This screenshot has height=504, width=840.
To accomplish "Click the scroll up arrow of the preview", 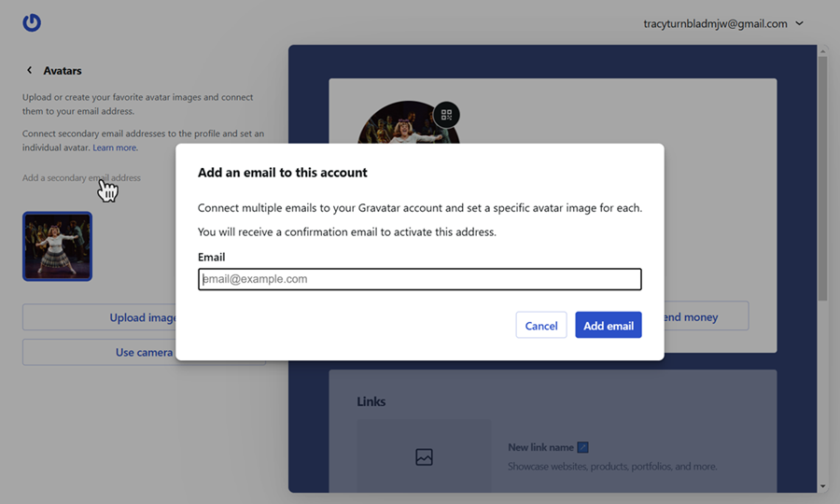I will (822, 50).
